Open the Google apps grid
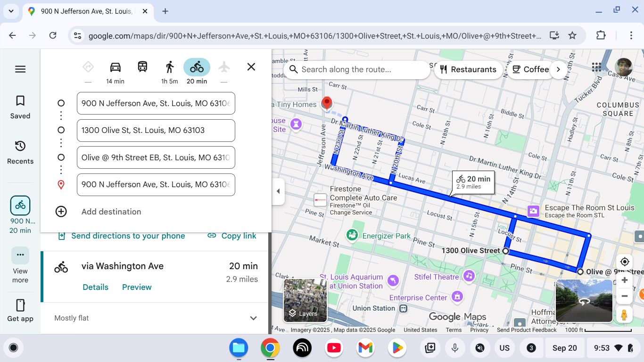 pyautogui.click(x=596, y=67)
